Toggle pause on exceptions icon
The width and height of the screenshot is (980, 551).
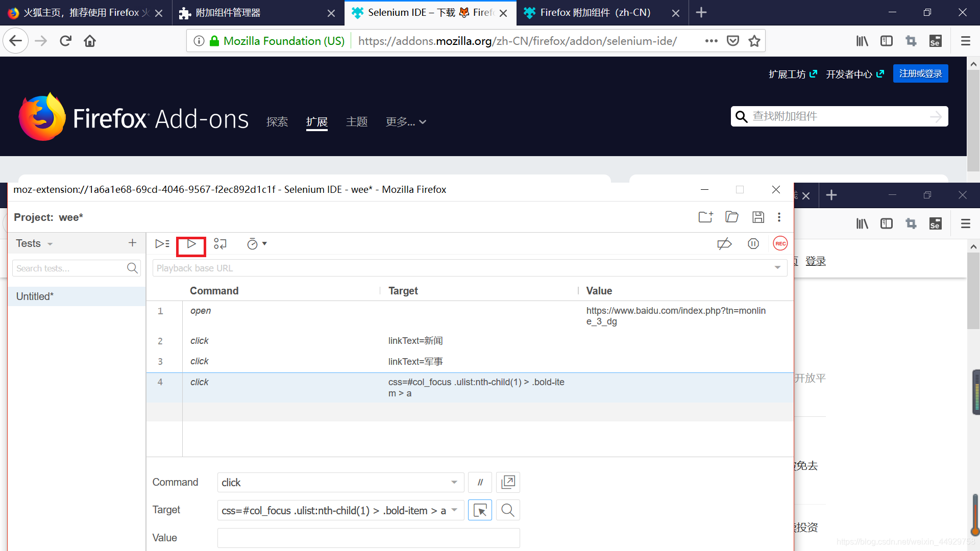click(x=753, y=244)
